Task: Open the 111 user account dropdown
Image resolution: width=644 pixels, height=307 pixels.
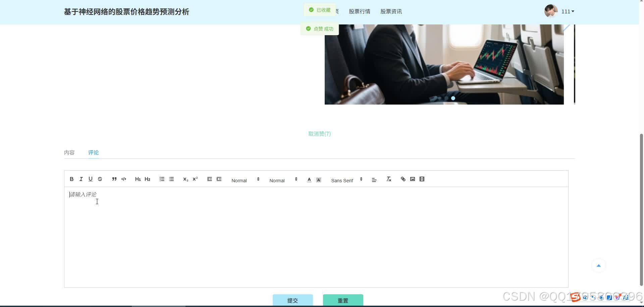Action: click(x=568, y=11)
